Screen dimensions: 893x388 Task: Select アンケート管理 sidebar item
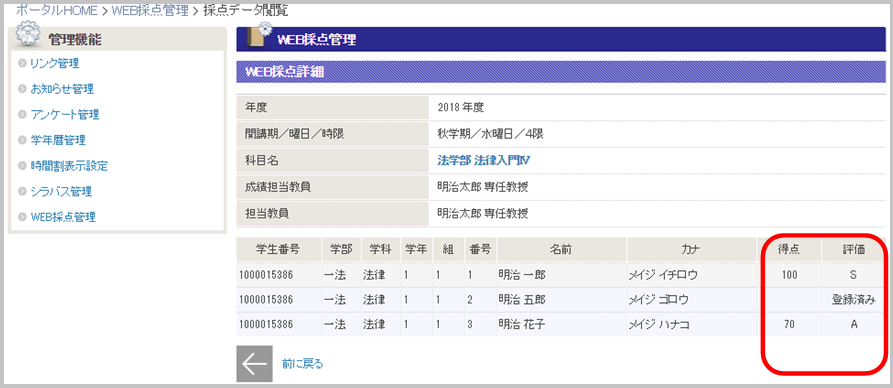(64, 115)
